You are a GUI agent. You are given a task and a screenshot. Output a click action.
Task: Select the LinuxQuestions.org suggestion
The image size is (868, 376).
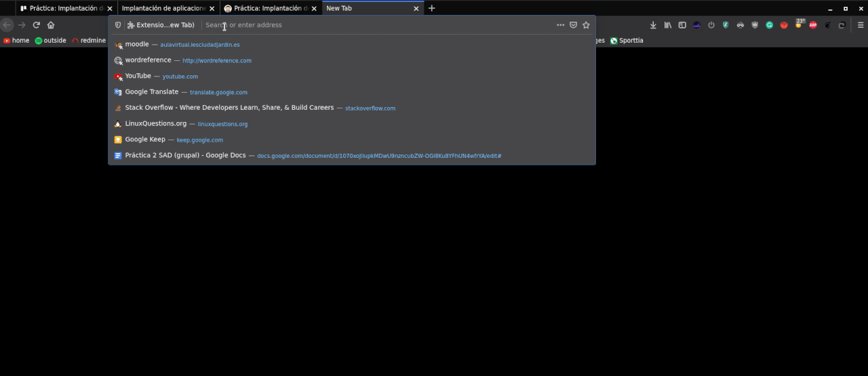[352, 124]
